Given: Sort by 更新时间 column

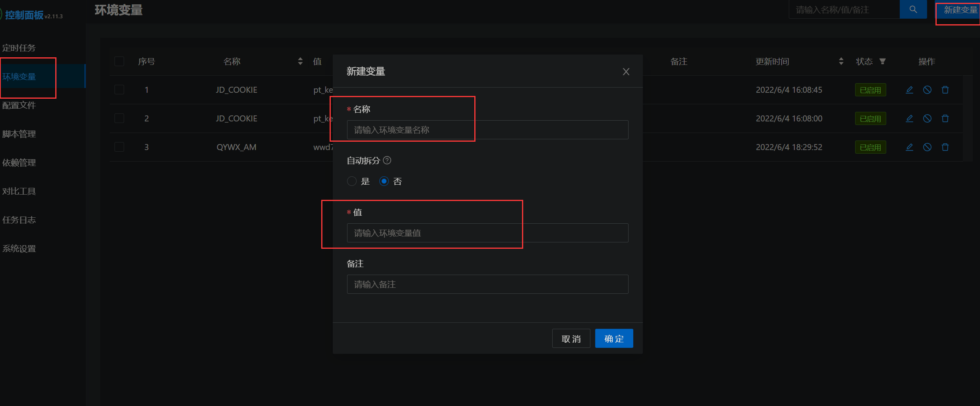Looking at the screenshot, I should (841, 61).
